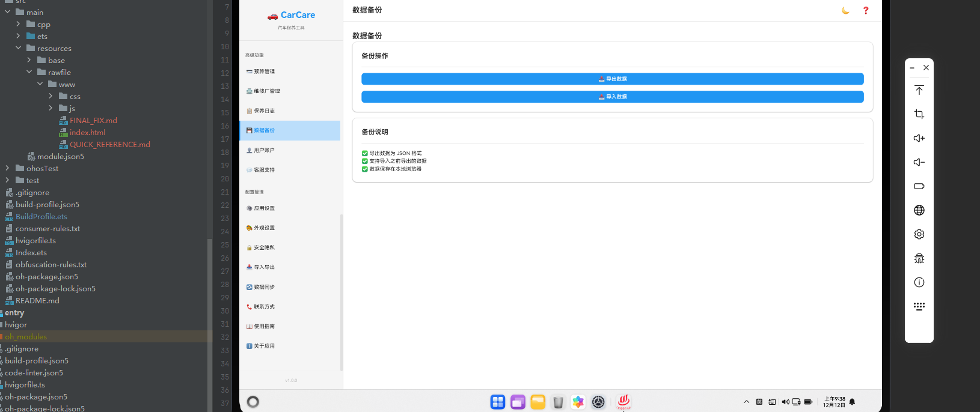Select the oh_modules folder row
The width and height of the screenshot is (980, 412).
106,337
